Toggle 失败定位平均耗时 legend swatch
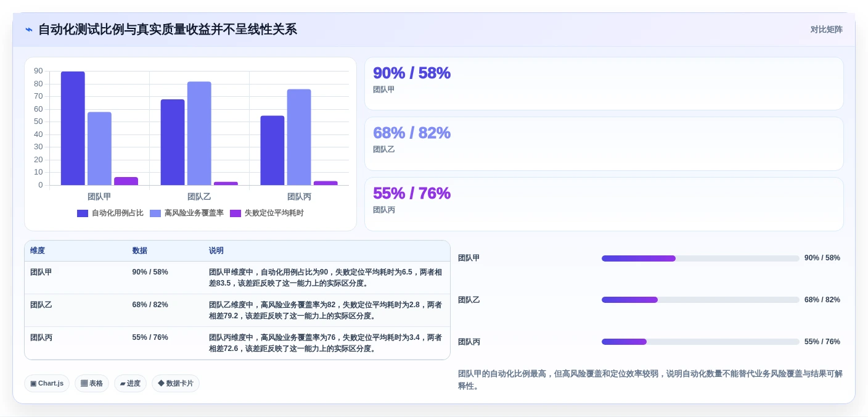Image resolution: width=868 pixels, height=417 pixels. point(235,213)
